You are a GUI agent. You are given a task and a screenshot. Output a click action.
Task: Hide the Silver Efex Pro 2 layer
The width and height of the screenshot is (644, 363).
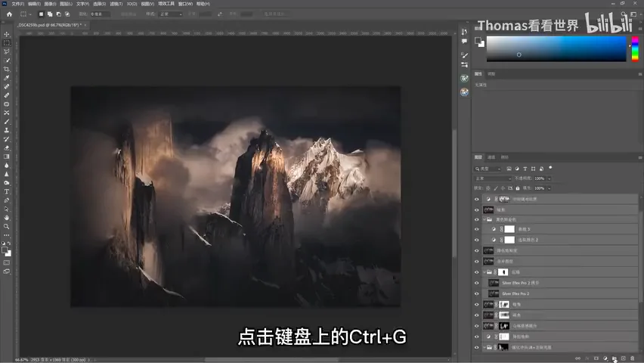(x=477, y=293)
